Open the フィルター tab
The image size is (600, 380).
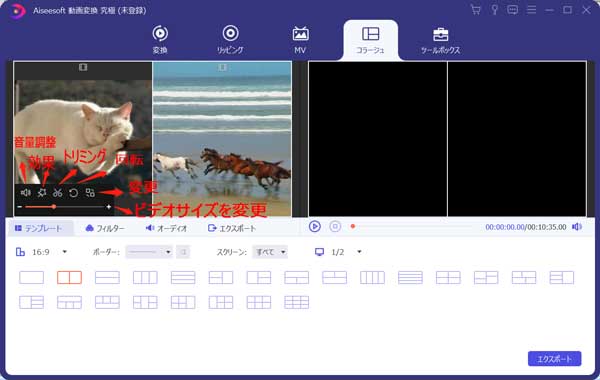(105, 228)
